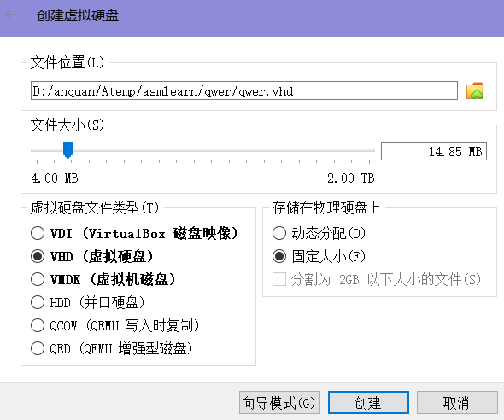Image resolution: width=504 pixels, height=420 pixels.
Task: Click the 文件大小(S) group label
Action: point(67,125)
